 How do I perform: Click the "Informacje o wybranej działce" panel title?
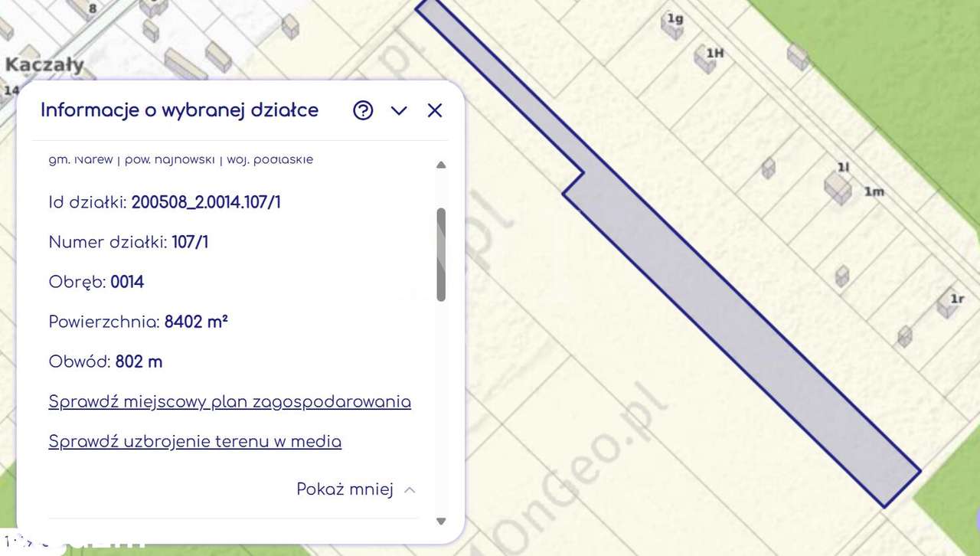pyautogui.click(x=179, y=110)
